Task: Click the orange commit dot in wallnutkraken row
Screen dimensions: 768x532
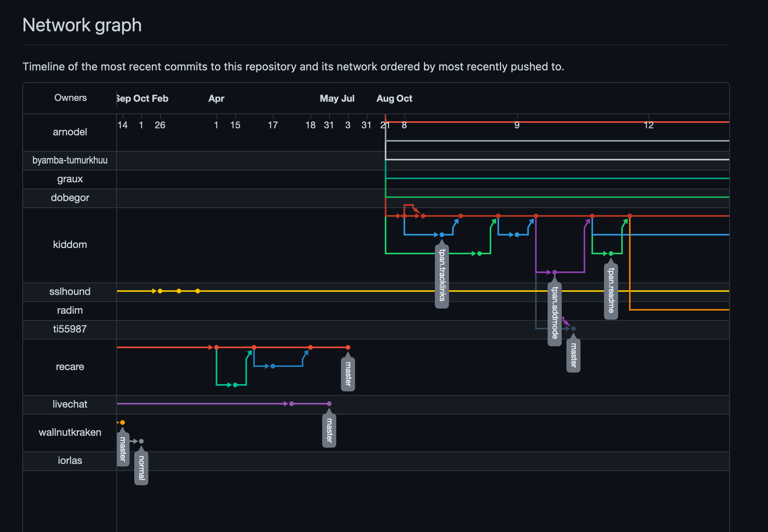Action: (123, 422)
